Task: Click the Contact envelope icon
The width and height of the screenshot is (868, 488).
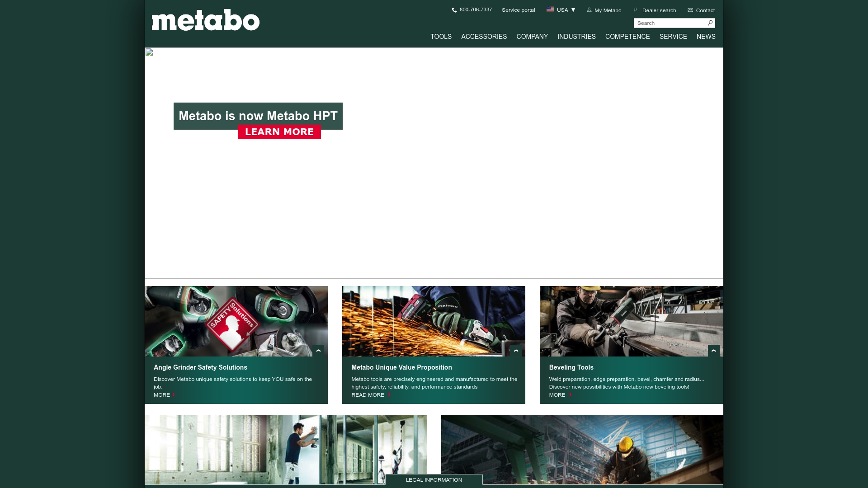Action: 690,10
